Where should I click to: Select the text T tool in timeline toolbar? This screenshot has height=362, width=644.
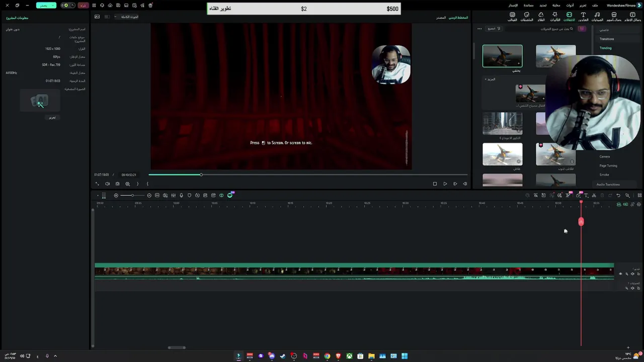pos(586,196)
